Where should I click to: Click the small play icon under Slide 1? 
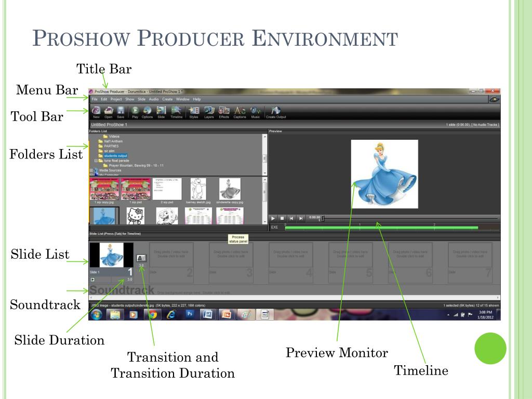[x=92, y=280]
